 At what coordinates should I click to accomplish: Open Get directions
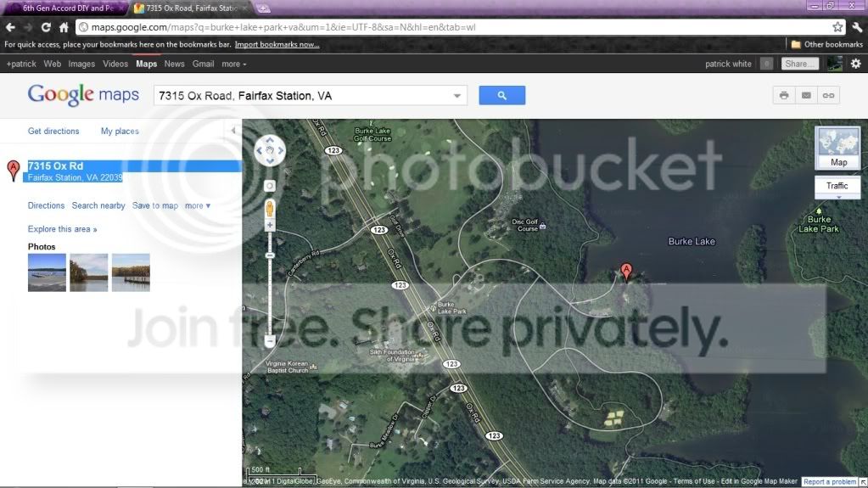pos(53,132)
